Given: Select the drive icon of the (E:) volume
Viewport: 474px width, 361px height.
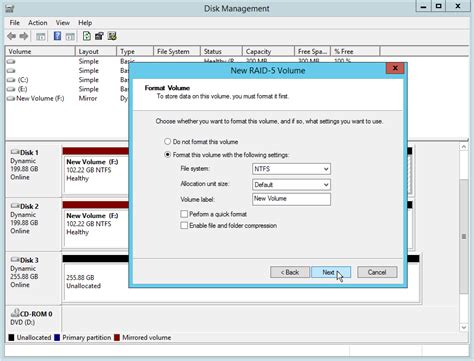Looking at the screenshot, I should tap(11, 89).
